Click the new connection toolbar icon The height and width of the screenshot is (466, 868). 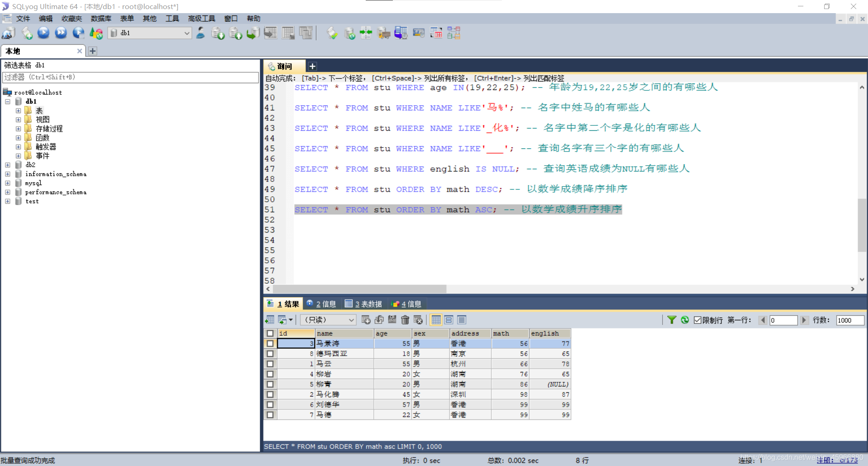pyautogui.click(x=9, y=33)
